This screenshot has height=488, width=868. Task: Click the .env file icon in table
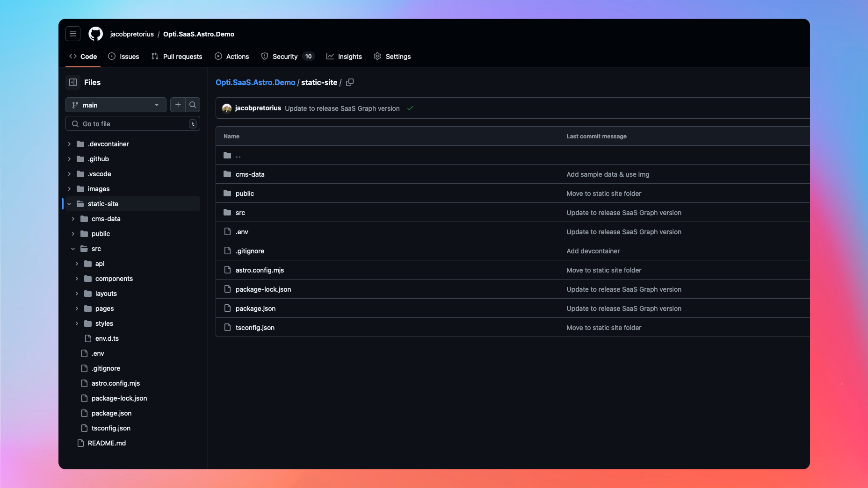tap(227, 231)
